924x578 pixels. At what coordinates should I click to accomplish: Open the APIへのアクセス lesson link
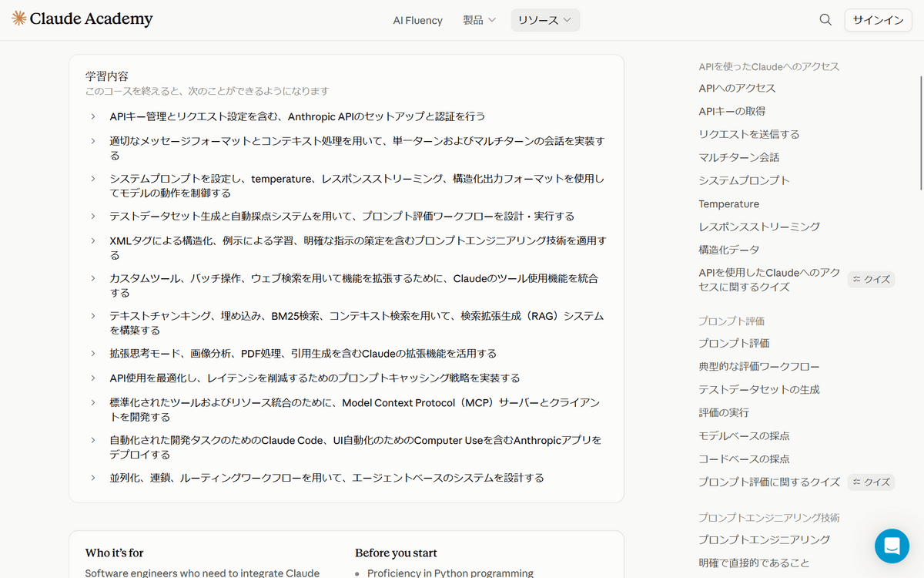tap(737, 88)
